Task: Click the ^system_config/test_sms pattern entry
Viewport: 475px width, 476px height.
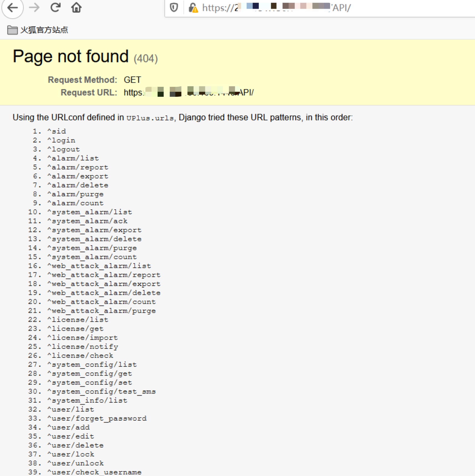Action: (x=101, y=392)
